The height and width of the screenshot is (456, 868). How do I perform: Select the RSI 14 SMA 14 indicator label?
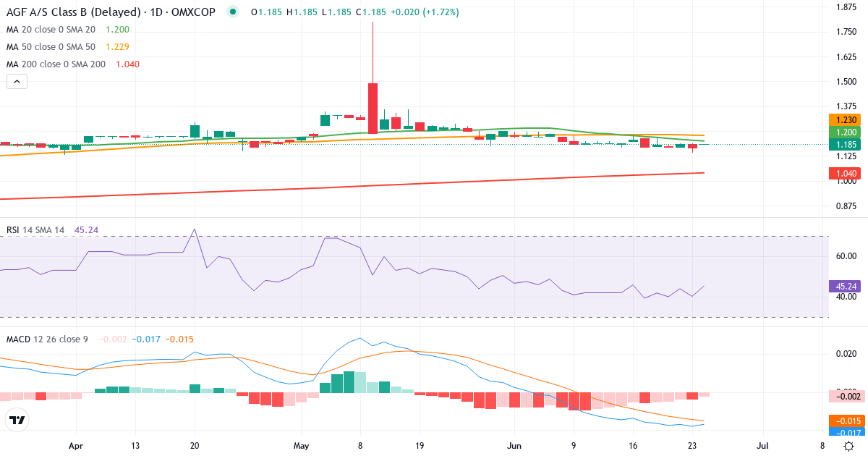(35, 230)
